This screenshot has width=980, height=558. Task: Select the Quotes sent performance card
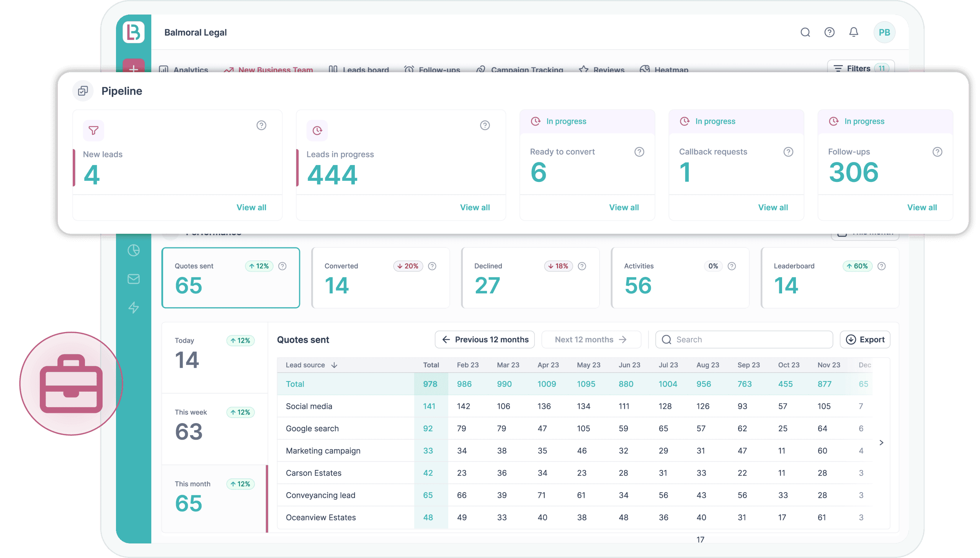[230, 278]
